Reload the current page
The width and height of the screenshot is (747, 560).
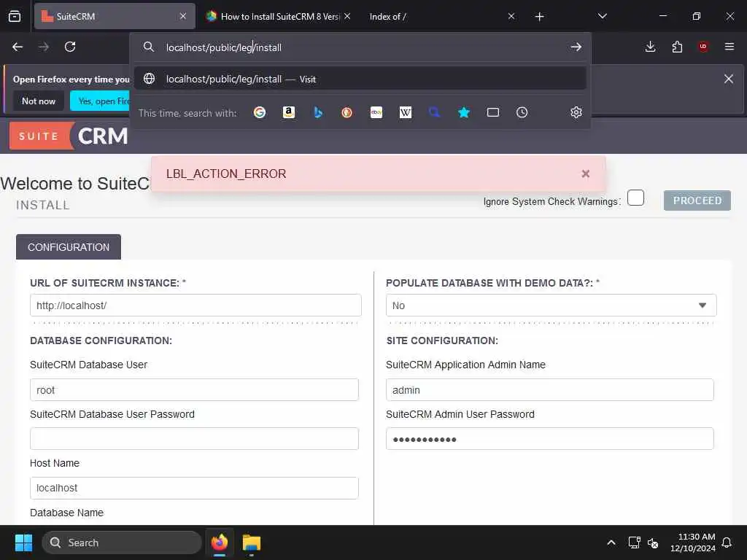[70, 47]
